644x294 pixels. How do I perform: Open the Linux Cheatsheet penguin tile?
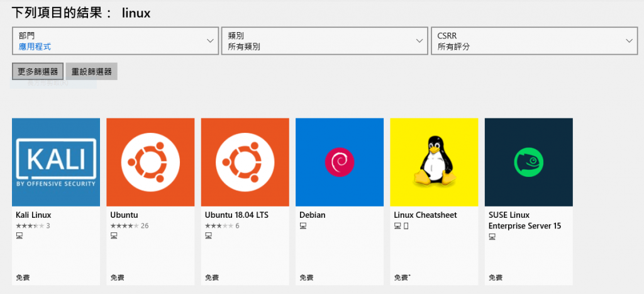(434, 162)
